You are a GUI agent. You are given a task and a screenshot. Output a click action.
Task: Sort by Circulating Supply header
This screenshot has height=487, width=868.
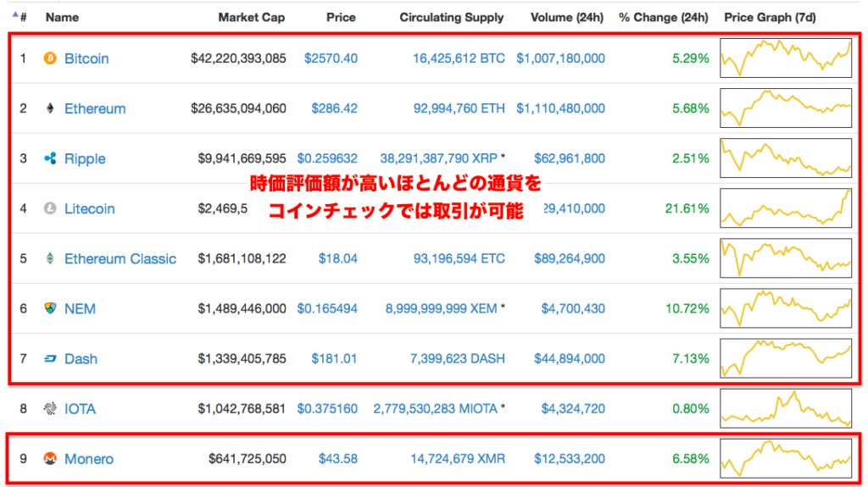point(452,18)
